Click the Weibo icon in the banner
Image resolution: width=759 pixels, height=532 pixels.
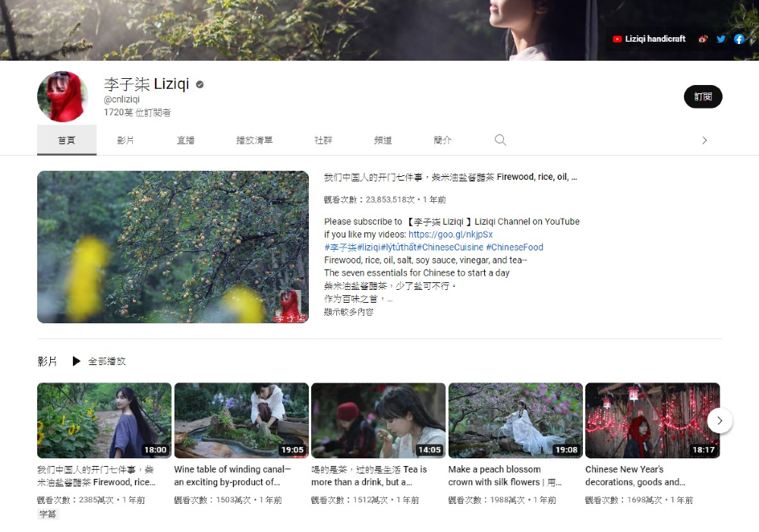(703, 39)
